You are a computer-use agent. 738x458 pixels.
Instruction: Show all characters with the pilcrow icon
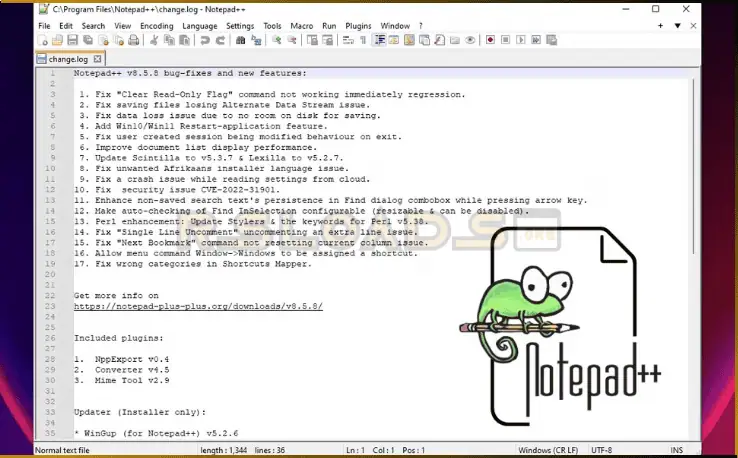pos(363,40)
